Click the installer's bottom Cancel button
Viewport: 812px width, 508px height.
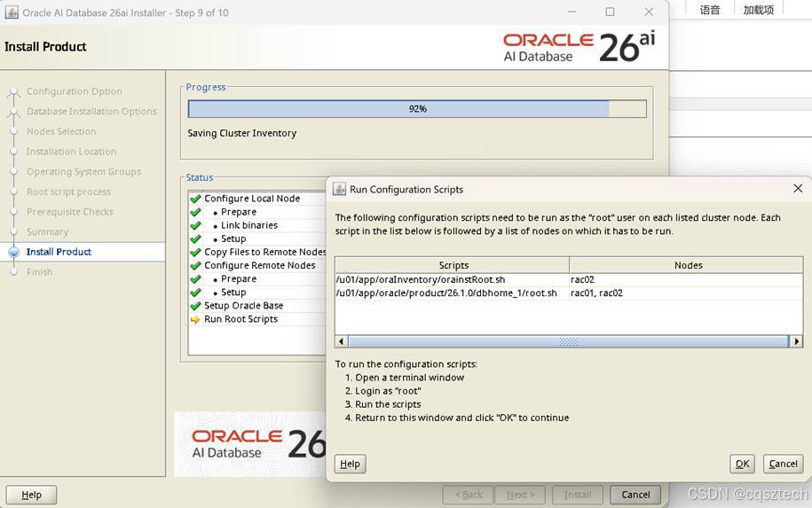[x=635, y=495]
